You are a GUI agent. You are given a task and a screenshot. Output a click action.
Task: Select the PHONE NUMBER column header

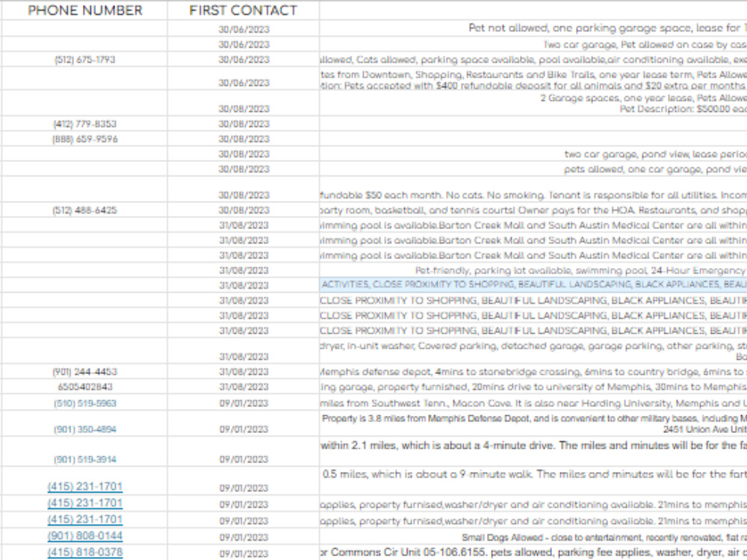click(85, 10)
